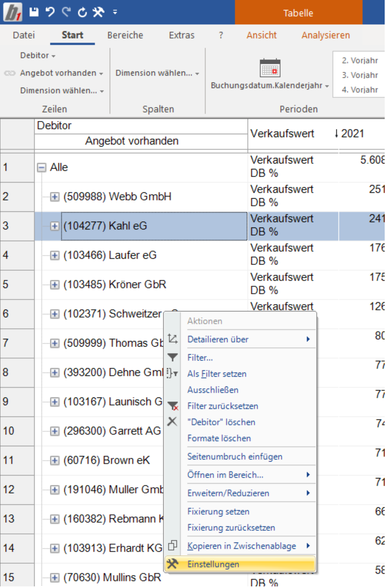
Task: Choose Filter zurücksetzen
Action: [x=240, y=406]
